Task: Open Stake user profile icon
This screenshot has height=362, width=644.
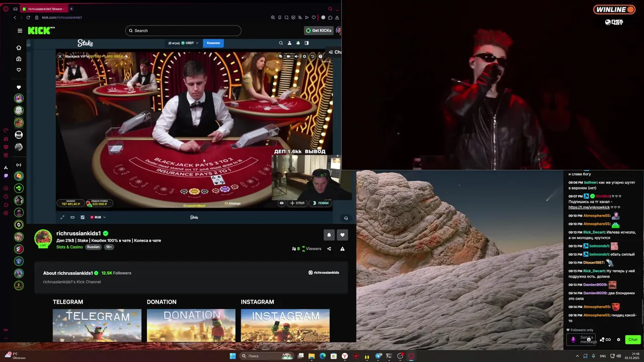Action: pyautogui.click(x=289, y=43)
